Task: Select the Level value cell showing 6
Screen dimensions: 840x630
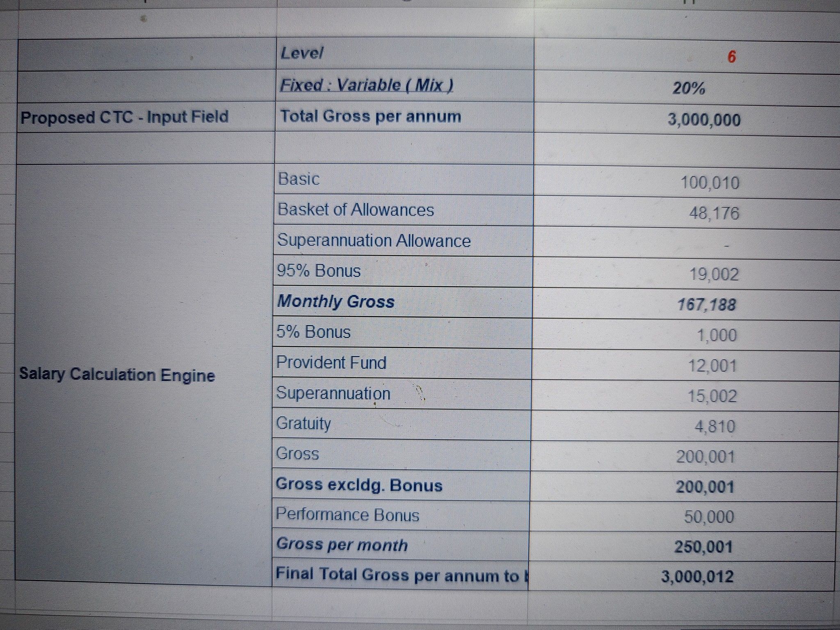Action: (731, 56)
